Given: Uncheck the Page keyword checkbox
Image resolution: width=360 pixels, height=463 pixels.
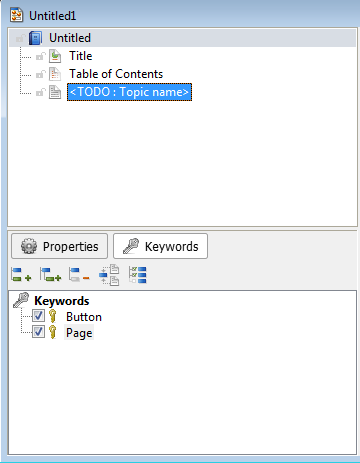Looking at the screenshot, I should click(38, 332).
